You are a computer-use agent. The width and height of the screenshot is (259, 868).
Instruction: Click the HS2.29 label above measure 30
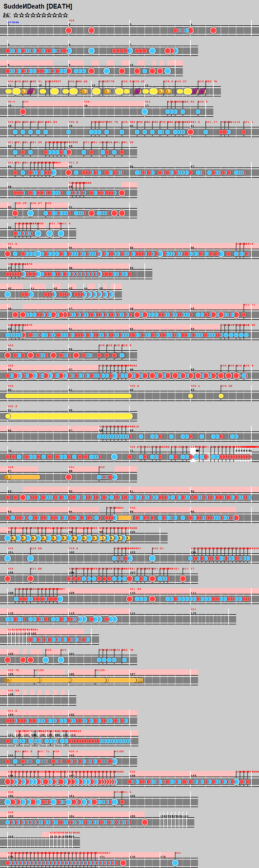point(21,203)
